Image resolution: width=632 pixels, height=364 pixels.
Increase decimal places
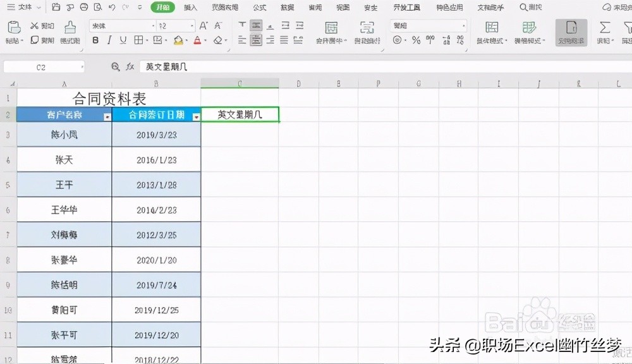pos(446,40)
